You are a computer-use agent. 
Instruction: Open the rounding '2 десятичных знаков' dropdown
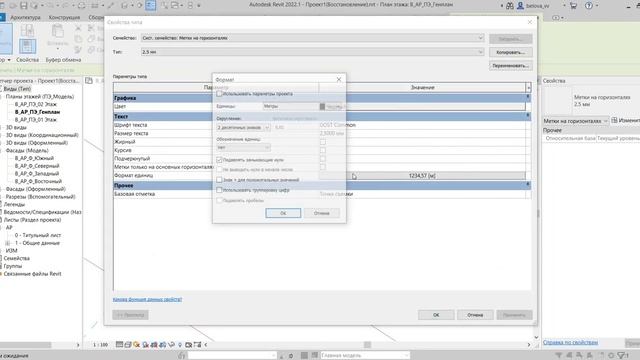243,127
